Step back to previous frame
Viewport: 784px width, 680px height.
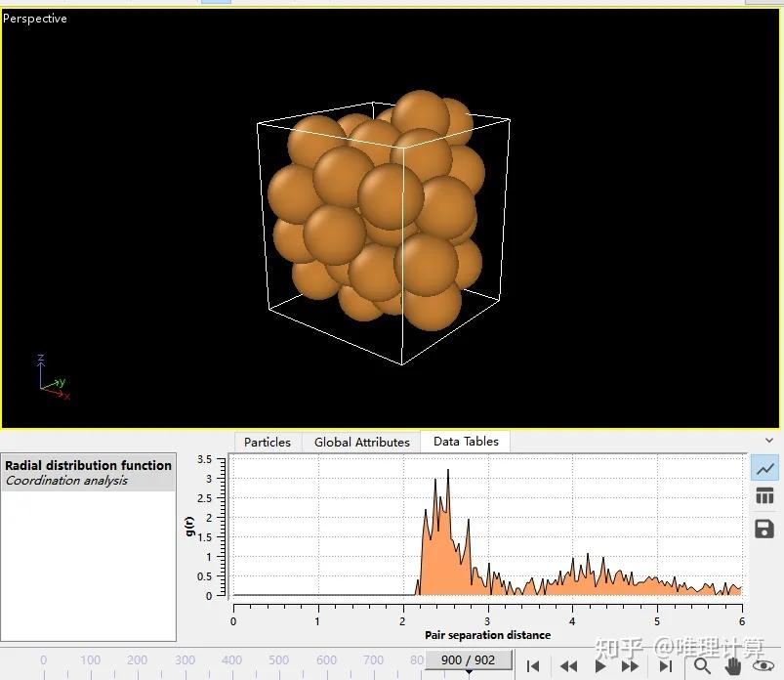[x=567, y=665]
